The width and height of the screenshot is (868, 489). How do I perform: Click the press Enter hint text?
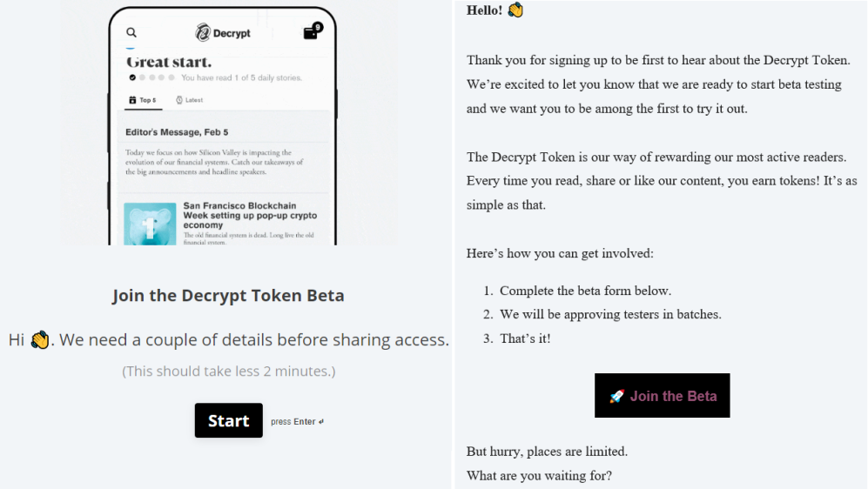pos(297,421)
